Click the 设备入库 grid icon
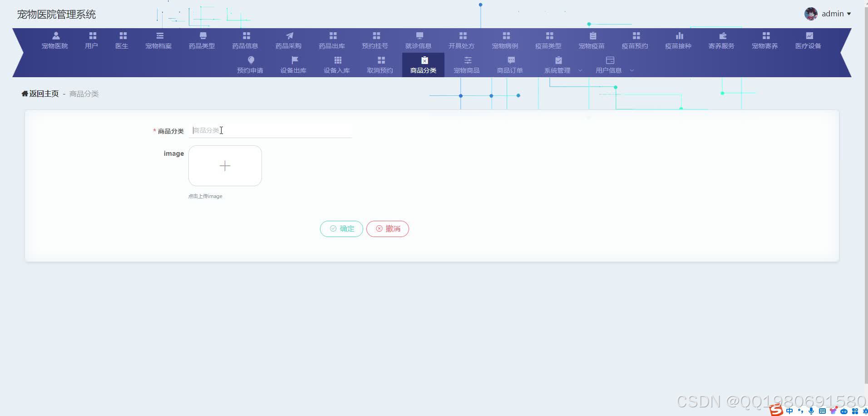868x416 pixels. tap(338, 60)
